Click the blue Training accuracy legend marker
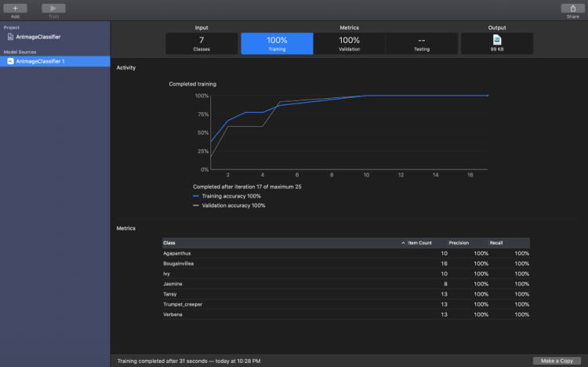The height and width of the screenshot is (367, 588). coord(196,196)
